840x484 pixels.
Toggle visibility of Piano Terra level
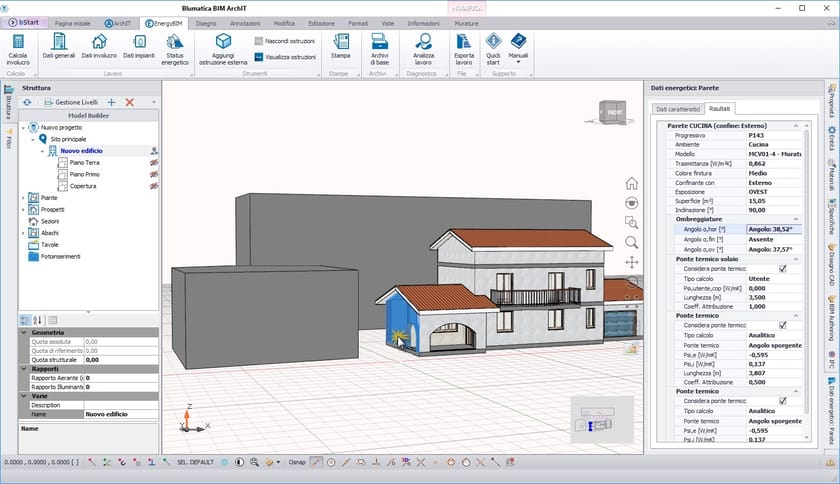[154, 162]
